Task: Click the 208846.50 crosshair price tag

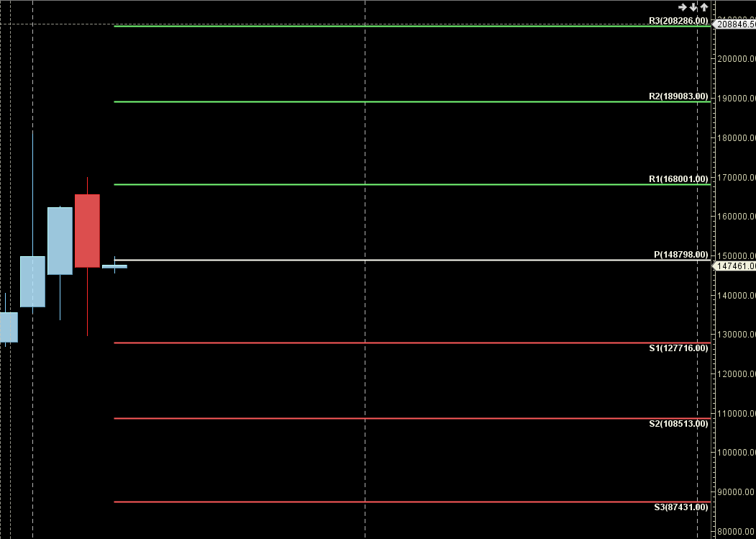Action: coord(735,24)
